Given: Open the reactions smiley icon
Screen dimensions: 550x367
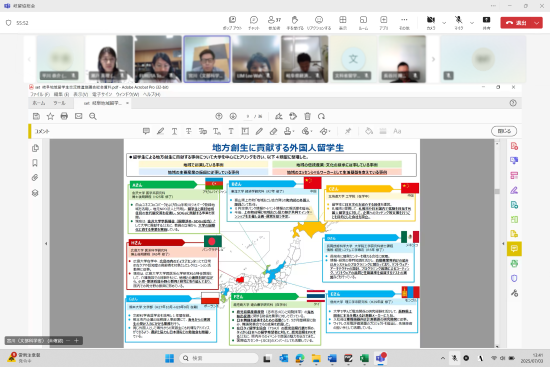Looking at the screenshot, I should 318,22.
